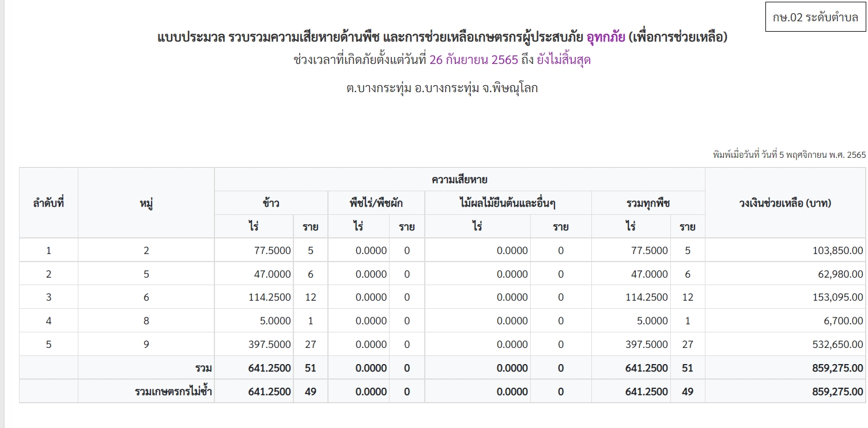The image size is (868, 428).
Task: Click the ไม้ผลไม้ยืนต้นและอื่นๆ column header
Action: [x=508, y=203]
